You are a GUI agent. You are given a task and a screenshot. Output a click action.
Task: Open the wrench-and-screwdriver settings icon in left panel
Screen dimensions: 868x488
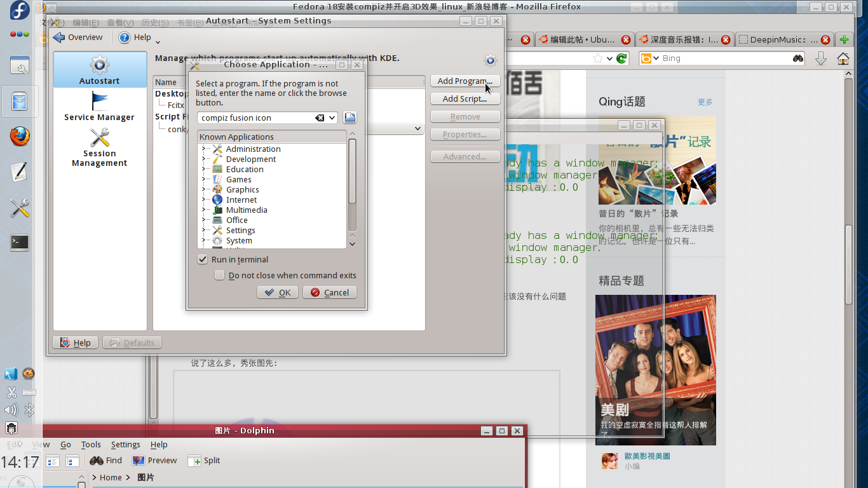tap(20, 208)
